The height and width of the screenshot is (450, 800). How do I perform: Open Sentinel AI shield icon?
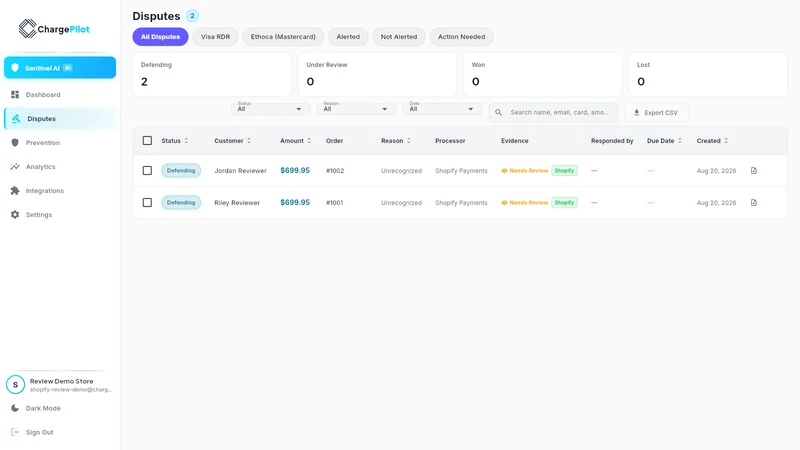click(15, 67)
